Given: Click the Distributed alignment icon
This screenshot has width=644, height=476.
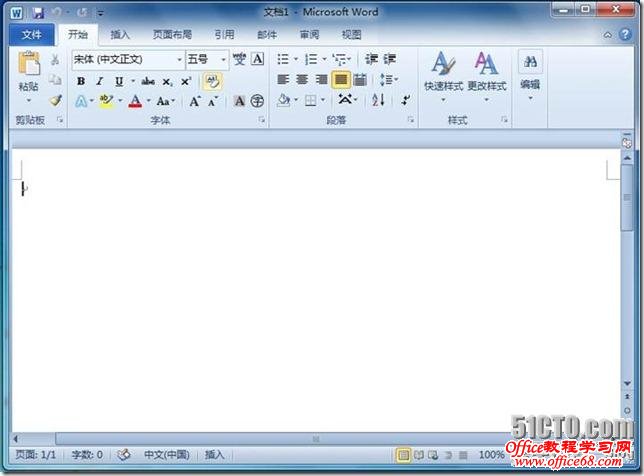Looking at the screenshot, I should [360, 79].
